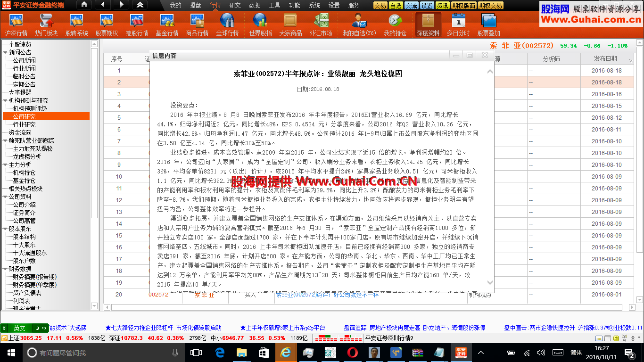Screen dimensions: 644x362
Task: Open Opera browser in taskbar
Action: 352,352
